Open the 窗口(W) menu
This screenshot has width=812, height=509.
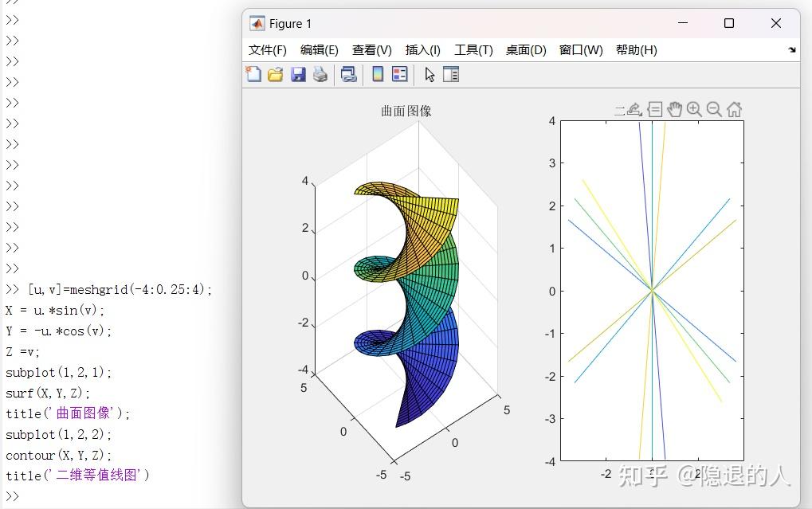pos(581,50)
